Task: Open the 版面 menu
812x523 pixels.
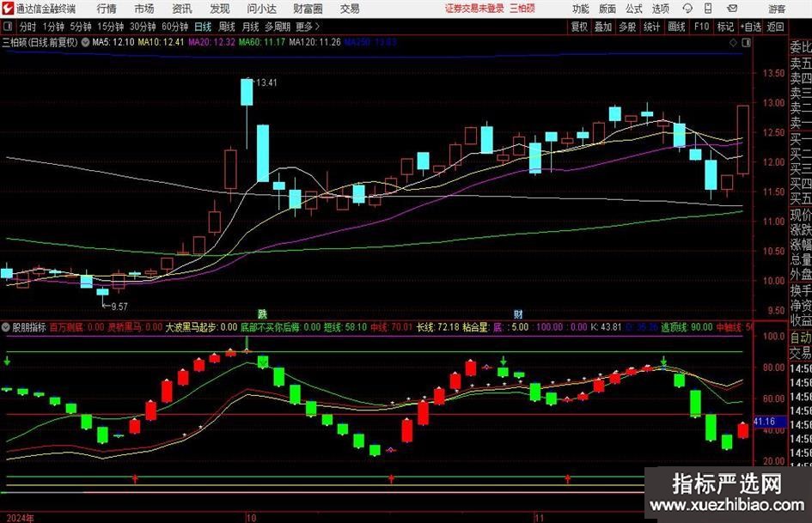Action: click(607, 9)
